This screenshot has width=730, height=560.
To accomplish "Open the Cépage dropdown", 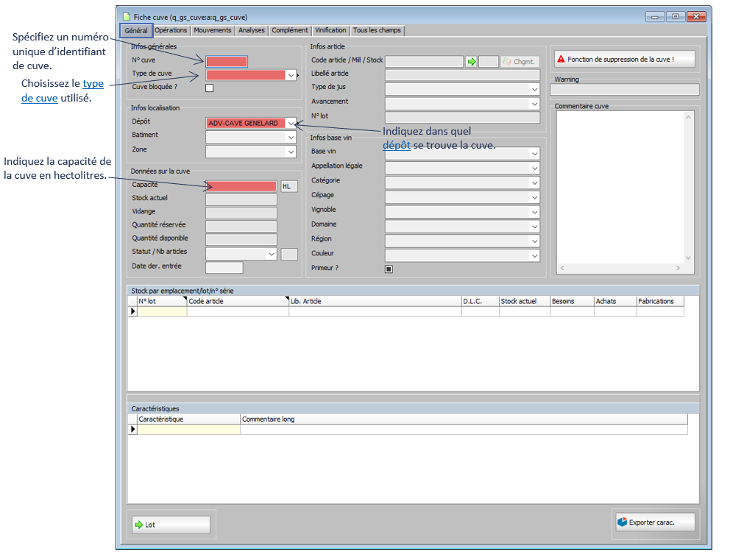I will pos(534,196).
